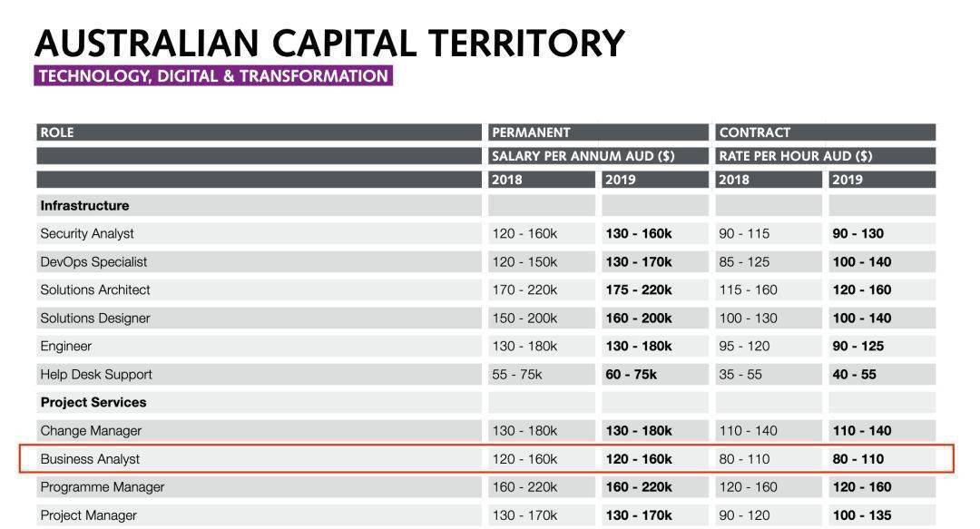Click the Technology, Digital & Transformation purple banner

coord(213,75)
